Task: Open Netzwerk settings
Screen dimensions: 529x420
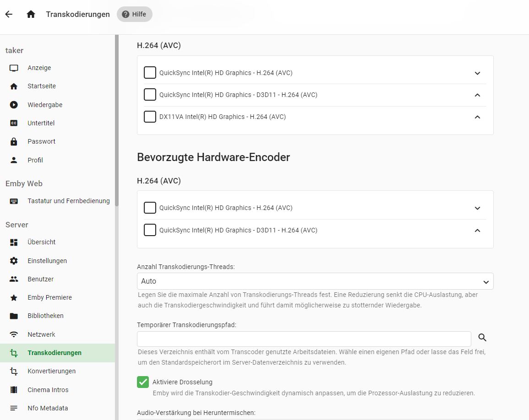Action: (x=57, y=334)
